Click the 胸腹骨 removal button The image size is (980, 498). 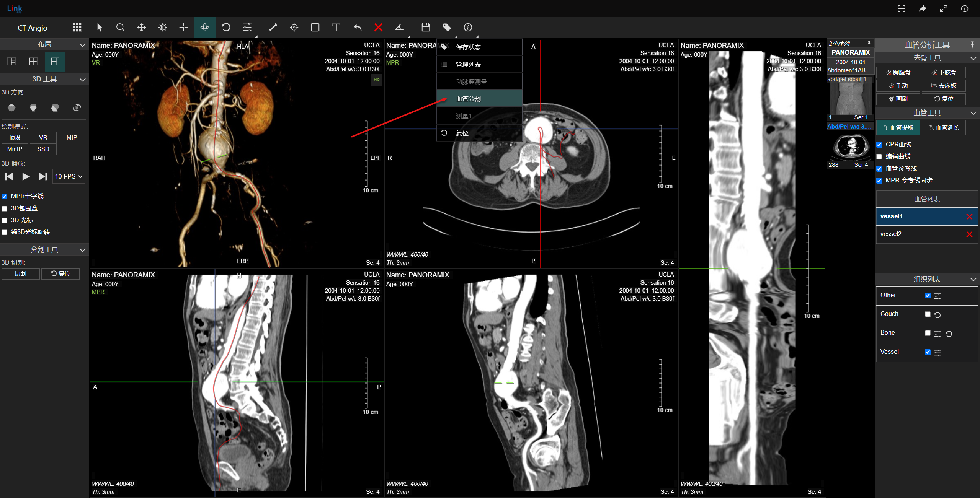point(898,72)
